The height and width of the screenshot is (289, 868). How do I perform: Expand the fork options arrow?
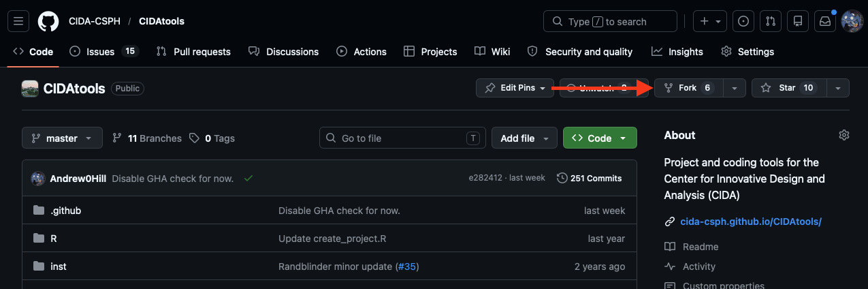[x=734, y=88]
